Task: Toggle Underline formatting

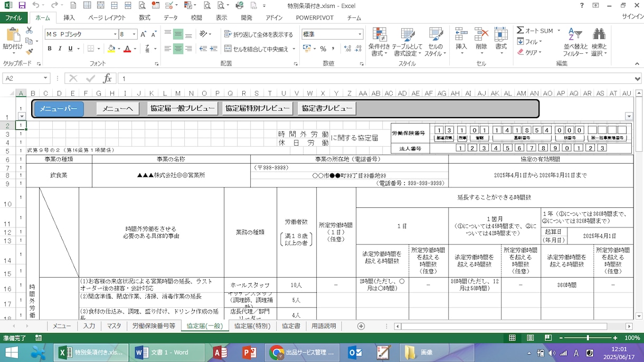Action: 70,49
